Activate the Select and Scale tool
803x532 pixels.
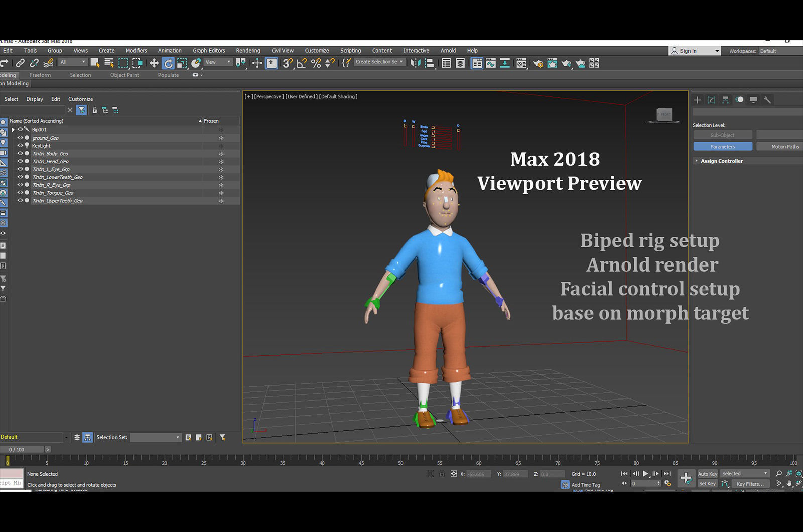pyautogui.click(x=182, y=63)
